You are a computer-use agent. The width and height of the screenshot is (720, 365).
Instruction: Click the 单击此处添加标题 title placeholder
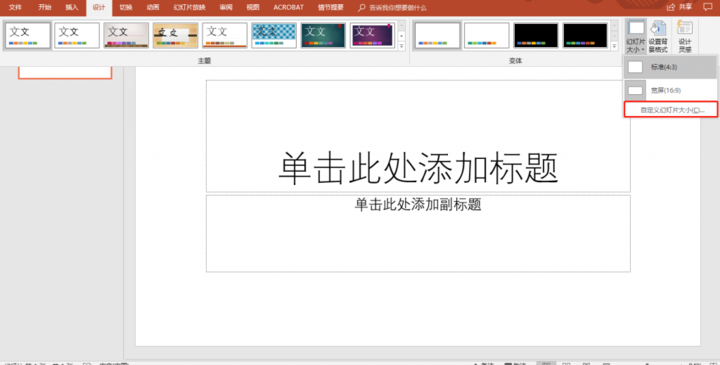pos(418,136)
